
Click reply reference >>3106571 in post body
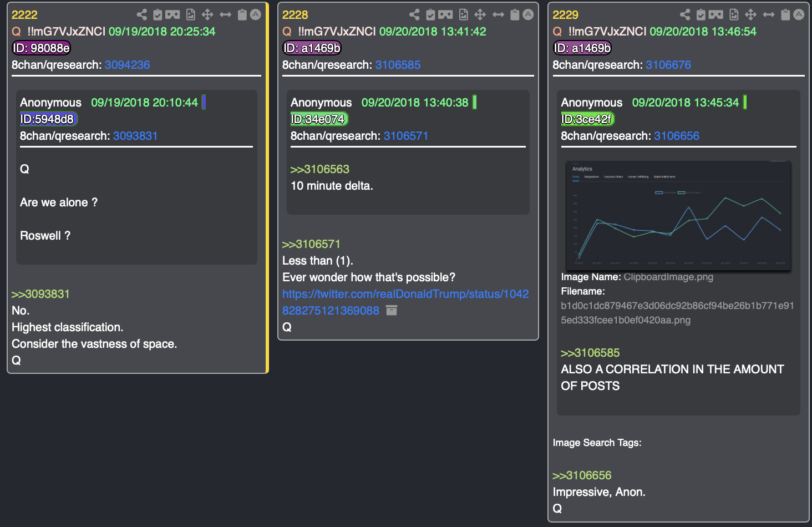(x=312, y=244)
